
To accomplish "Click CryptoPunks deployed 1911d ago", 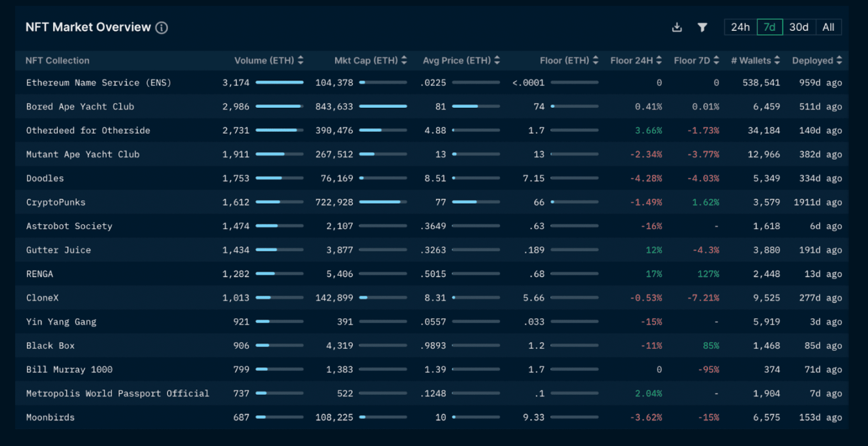I will coord(818,202).
